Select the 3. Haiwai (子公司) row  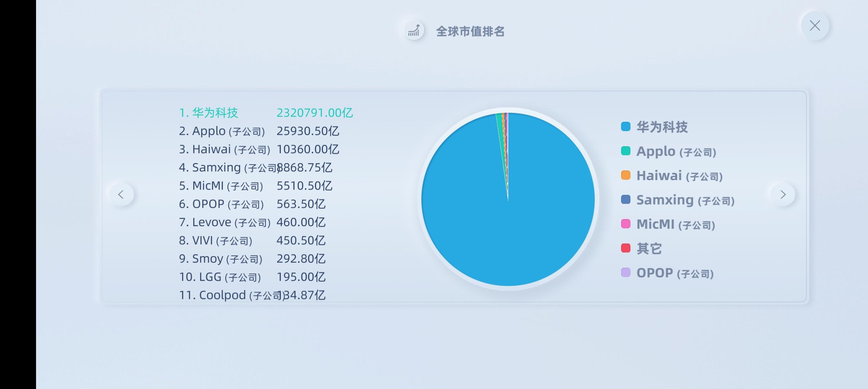(259, 149)
